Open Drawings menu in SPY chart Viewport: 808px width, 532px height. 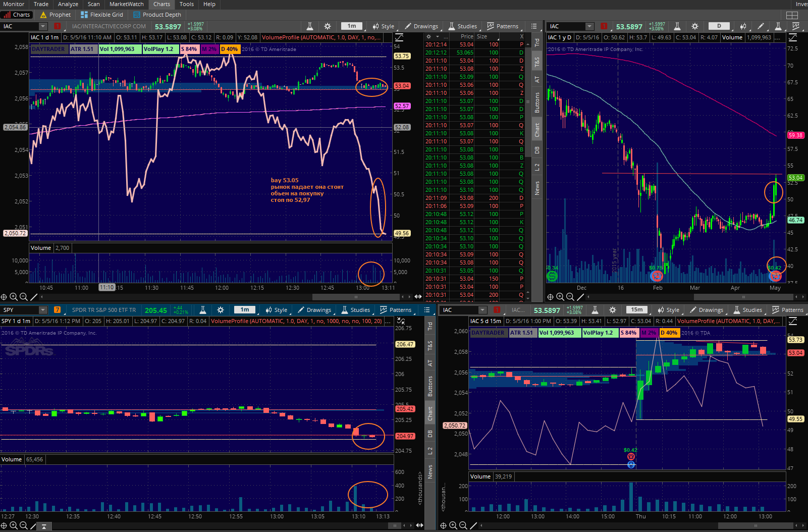314,310
